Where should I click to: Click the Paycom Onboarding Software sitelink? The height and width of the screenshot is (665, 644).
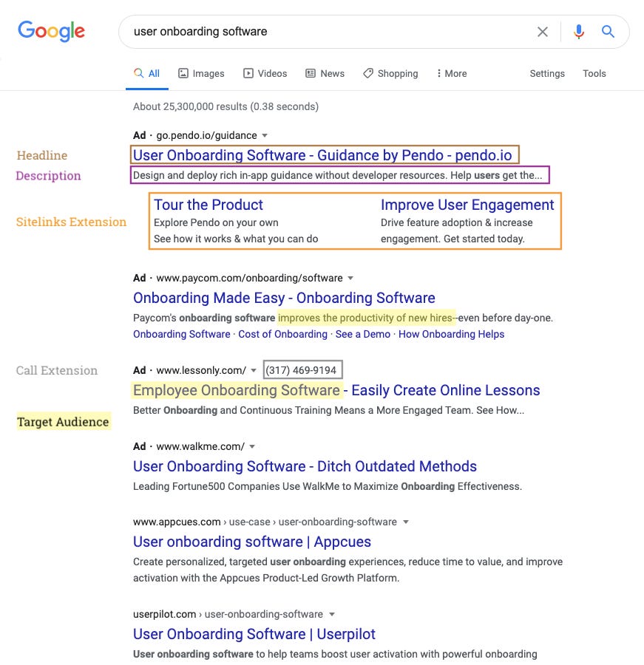tap(182, 334)
